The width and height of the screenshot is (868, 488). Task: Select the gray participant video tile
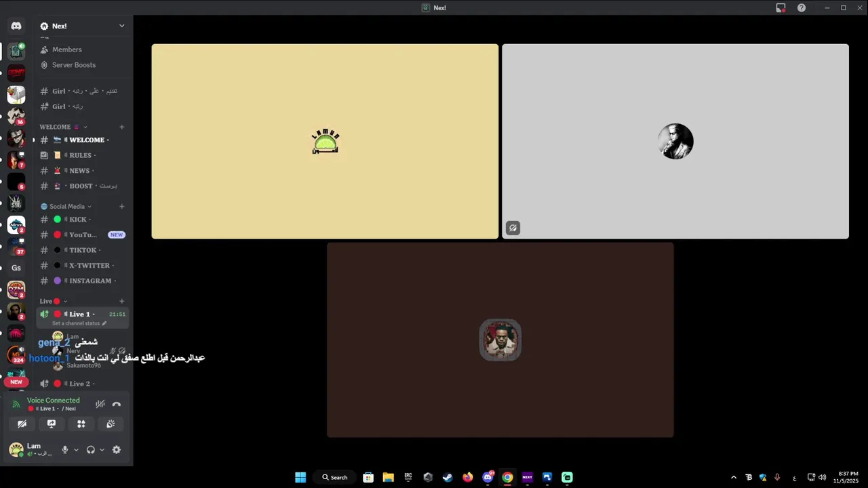click(675, 142)
